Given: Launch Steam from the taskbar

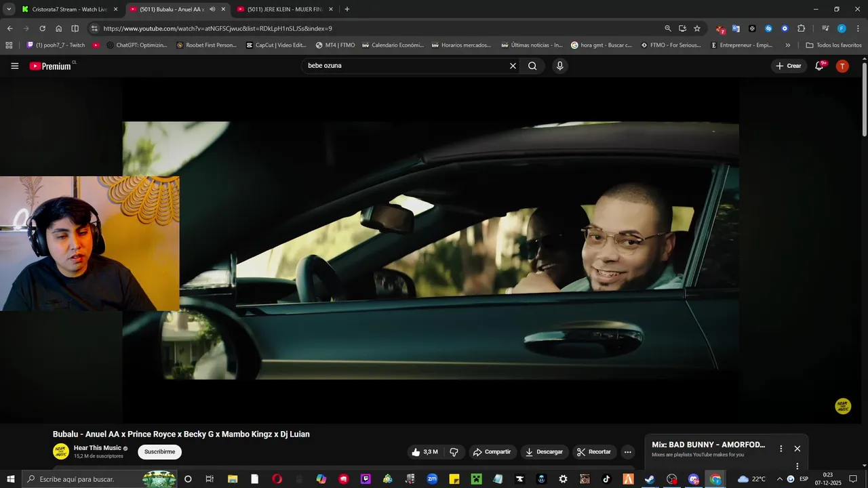Looking at the screenshot, I should click(650, 479).
